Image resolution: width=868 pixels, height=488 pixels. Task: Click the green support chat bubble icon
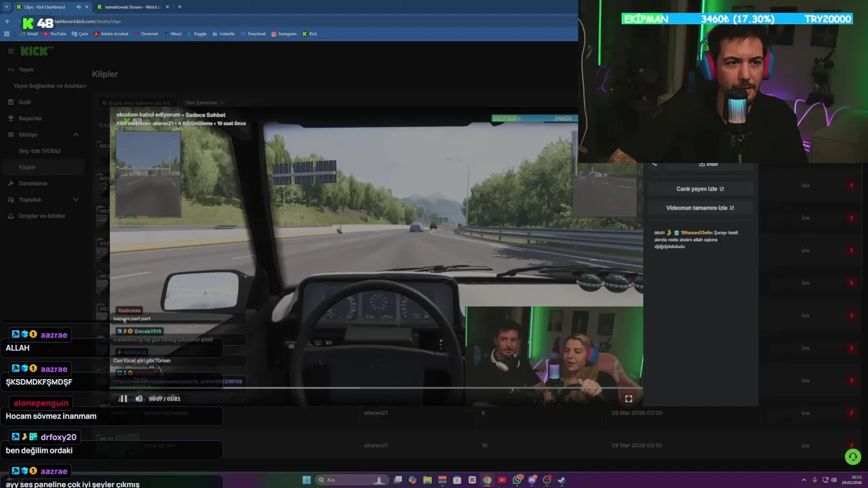[x=853, y=457]
